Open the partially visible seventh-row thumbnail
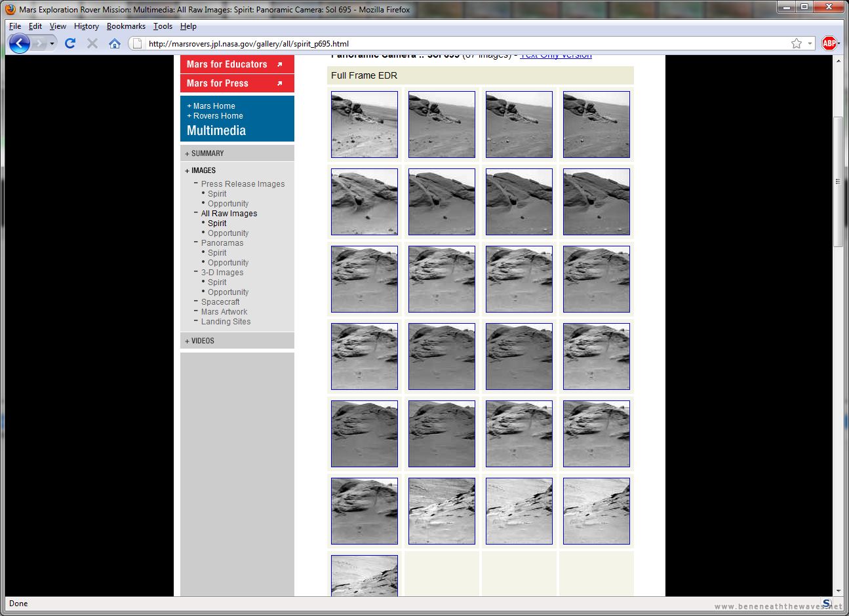849x616 pixels. click(365, 576)
